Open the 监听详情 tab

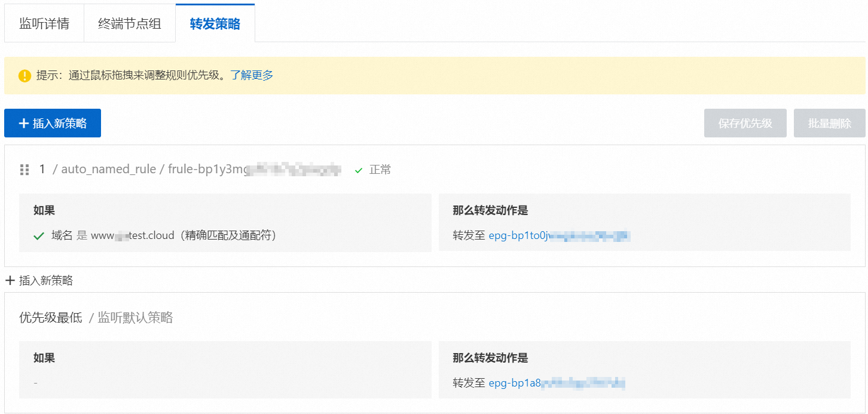[44, 24]
